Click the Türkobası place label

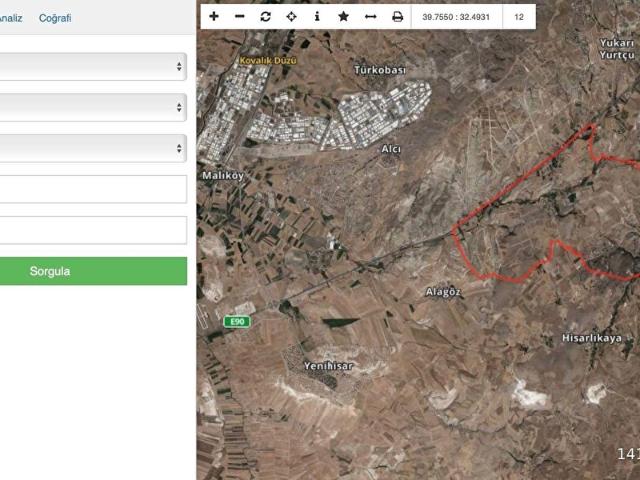click(380, 70)
